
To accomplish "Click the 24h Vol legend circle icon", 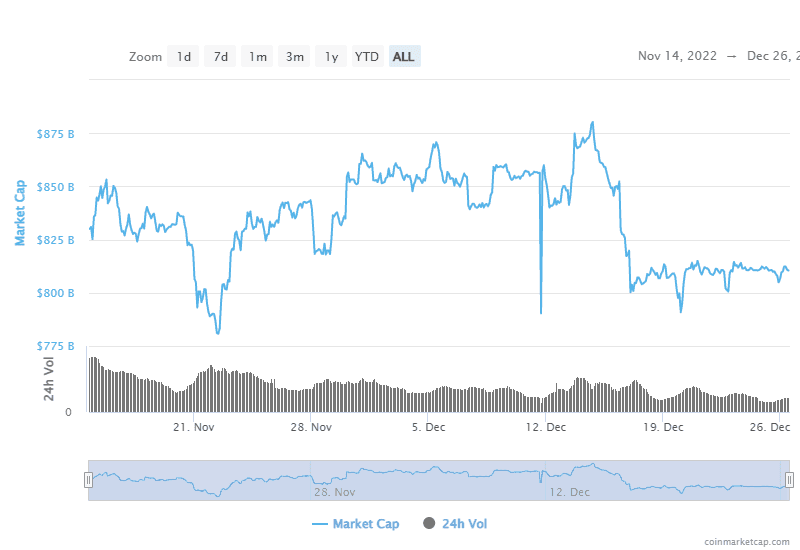I will pyautogui.click(x=430, y=523).
